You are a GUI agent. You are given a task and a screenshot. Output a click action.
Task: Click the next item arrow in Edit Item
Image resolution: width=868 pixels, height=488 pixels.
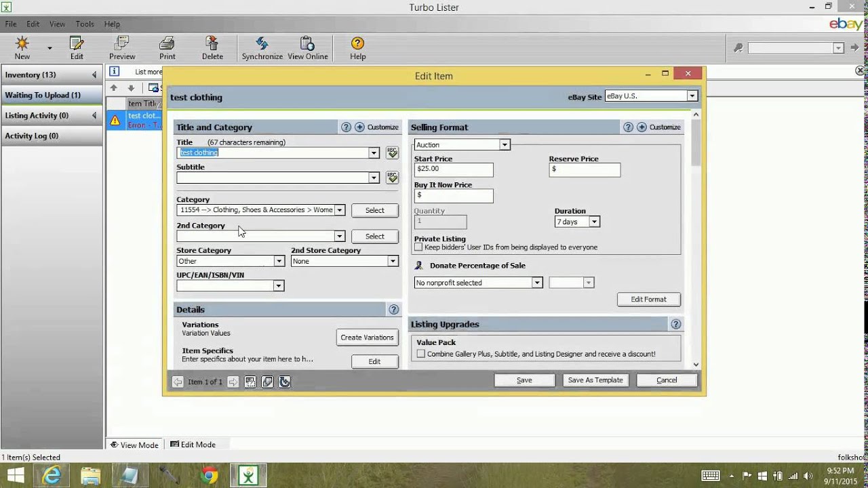[x=233, y=382]
